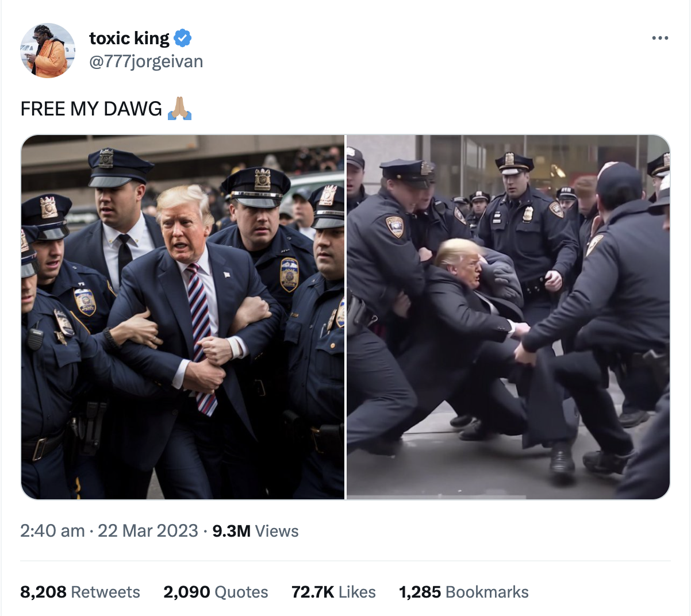This screenshot has width=691, height=616.
Task: Click the "22 Mar 2023" date
Action: point(148,530)
